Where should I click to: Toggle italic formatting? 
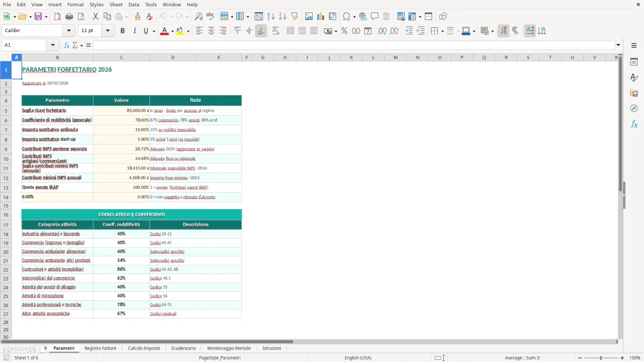point(134,31)
